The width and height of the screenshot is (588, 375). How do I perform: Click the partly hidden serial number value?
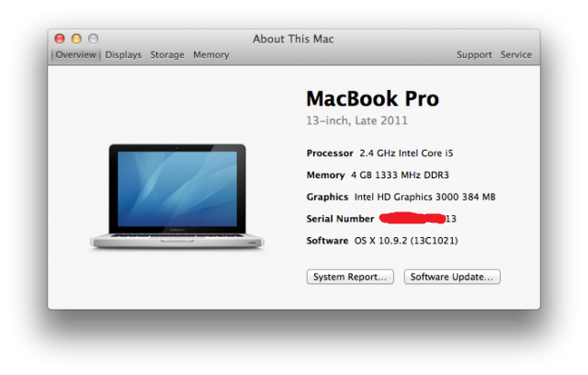pos(418,218)
